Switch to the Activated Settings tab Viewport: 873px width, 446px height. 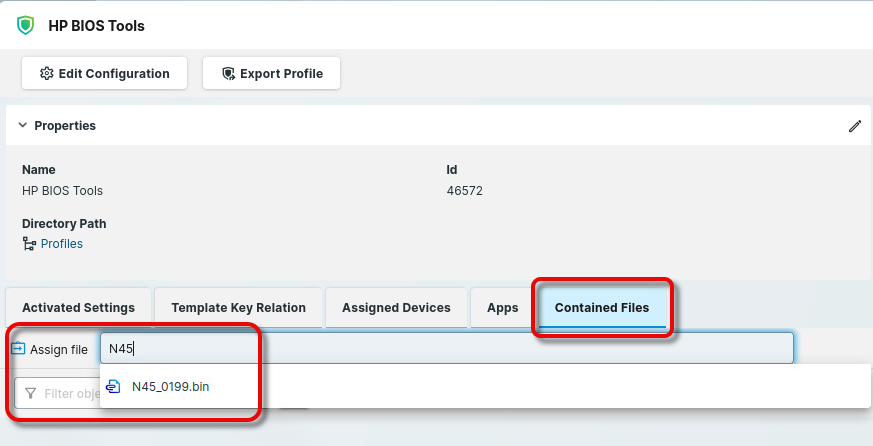(x=78, y=308)
